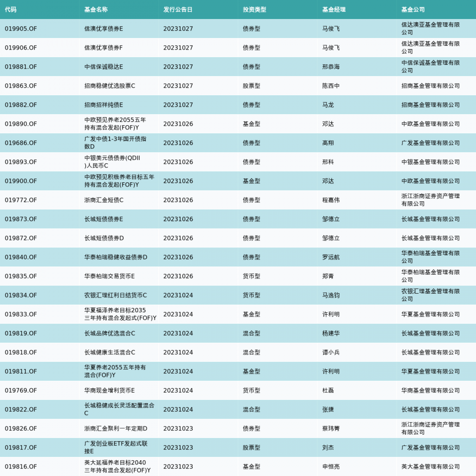Click manager name 高翔
Image resolution: width=476 pixels, height=476 pixels.
pyautogui.click(x=328, y=143)
